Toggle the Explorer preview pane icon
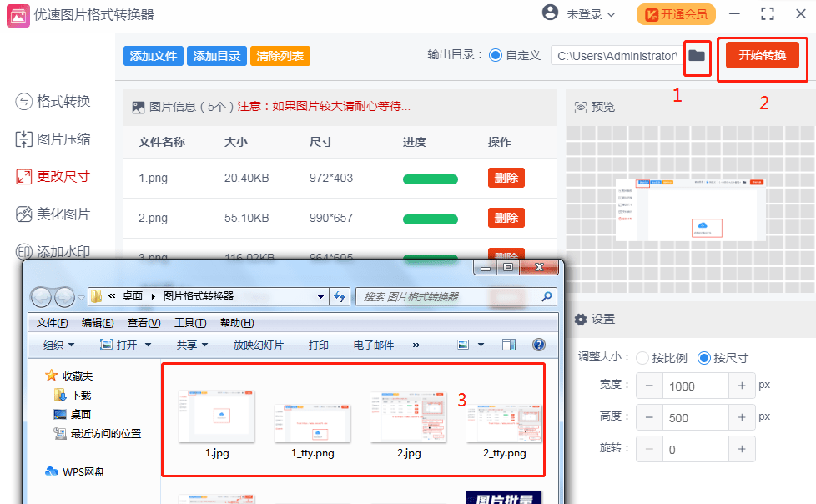 pyautogui.click(x=509, y=345)
